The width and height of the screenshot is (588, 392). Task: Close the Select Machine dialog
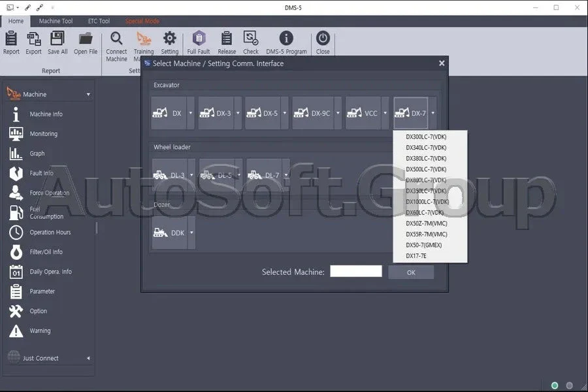(442, 63)
